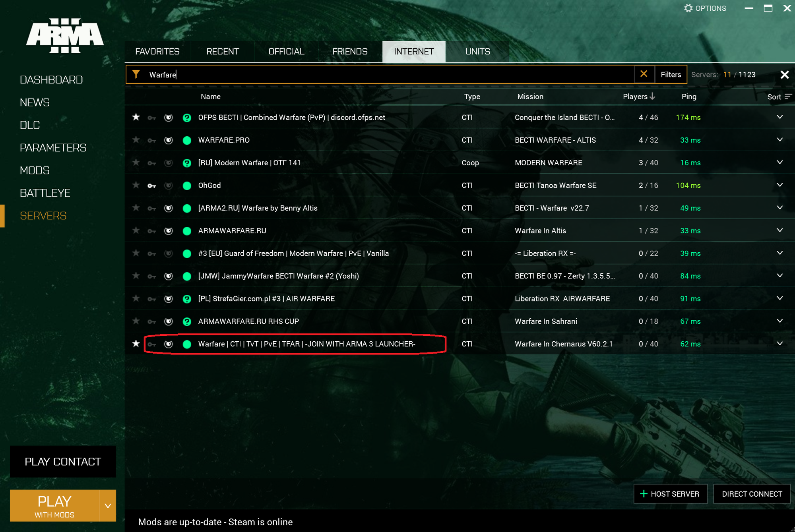
Task: Expand Warfare by Benny Altis server details
Action: pyautogui.click(x=780, y=207)
